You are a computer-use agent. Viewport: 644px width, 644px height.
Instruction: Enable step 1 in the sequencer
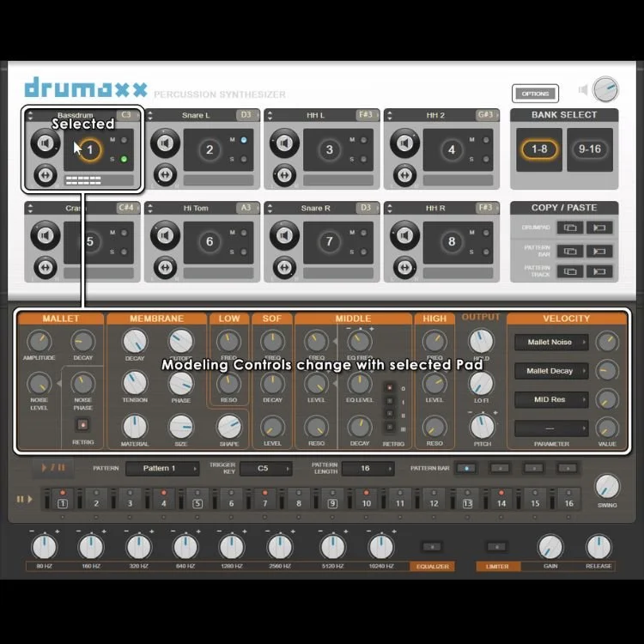63,499
